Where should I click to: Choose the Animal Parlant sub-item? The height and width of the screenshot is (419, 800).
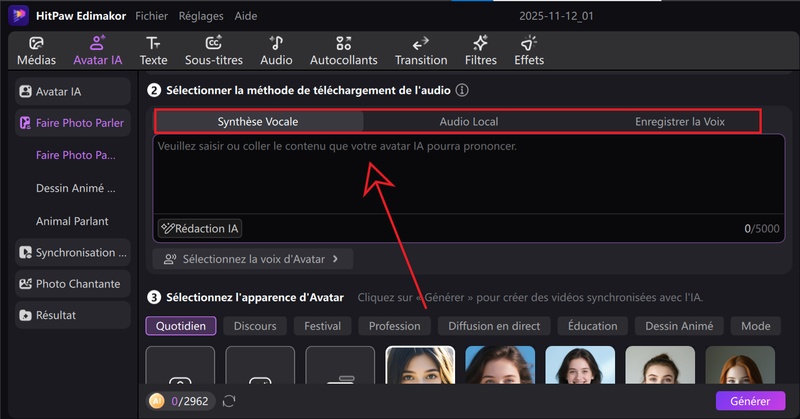click(x=72, y=221)
